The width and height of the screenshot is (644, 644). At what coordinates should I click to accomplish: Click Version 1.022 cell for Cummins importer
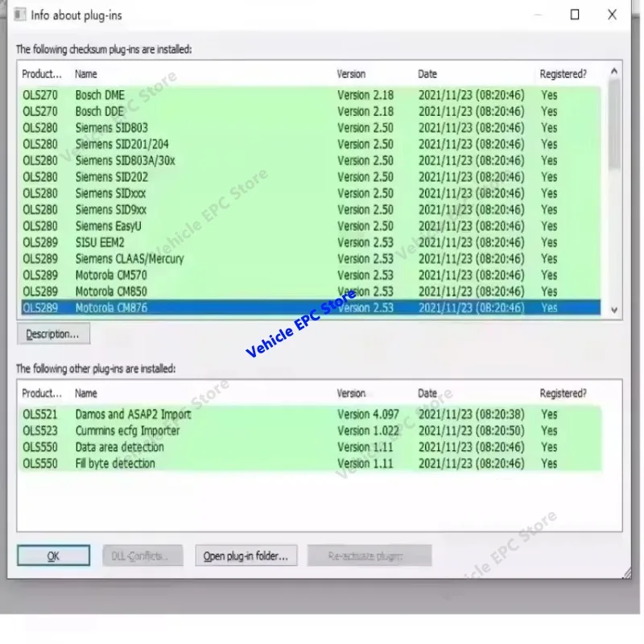pos(368,431)
